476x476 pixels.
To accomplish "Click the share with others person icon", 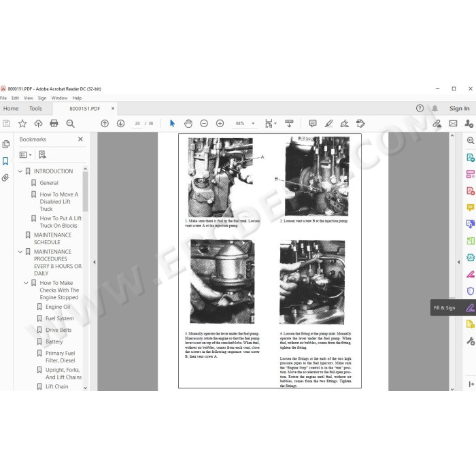I will (469, 124).
